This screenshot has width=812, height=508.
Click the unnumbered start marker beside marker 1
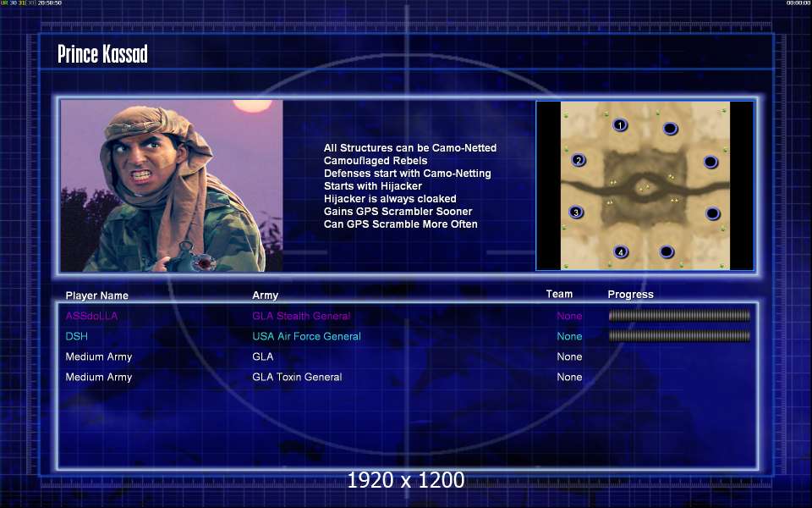(670, 128)
